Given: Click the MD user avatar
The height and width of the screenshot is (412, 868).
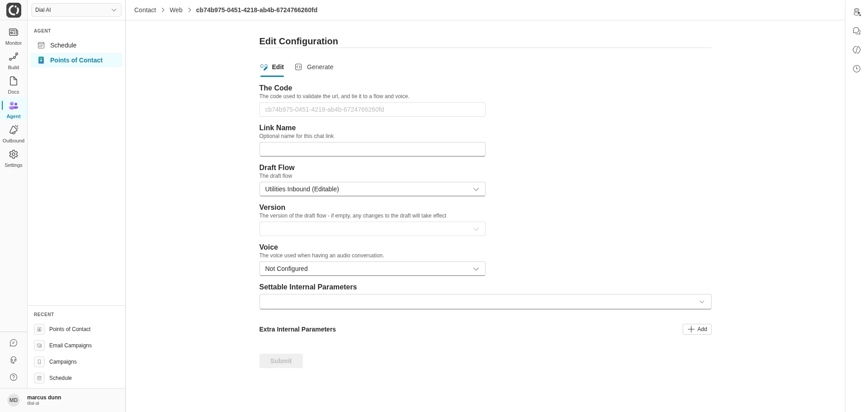Looking at the screenshot, I should 14,400.
